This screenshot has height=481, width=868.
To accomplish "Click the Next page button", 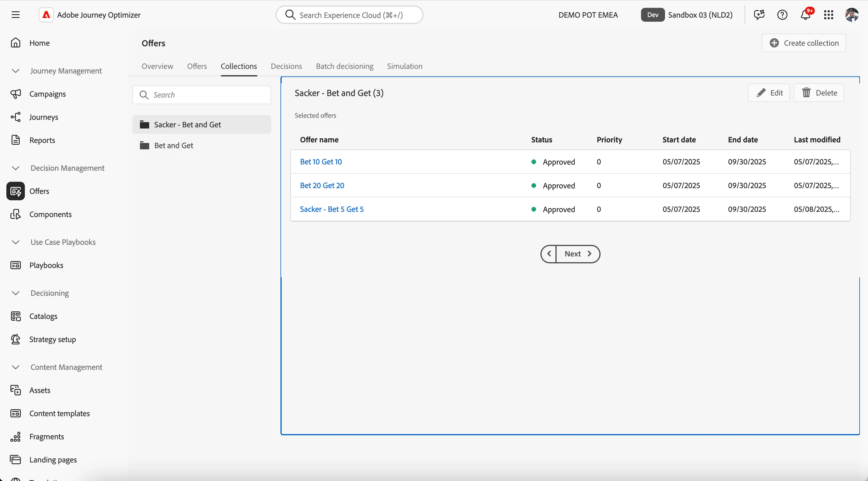I will (578, 254).
